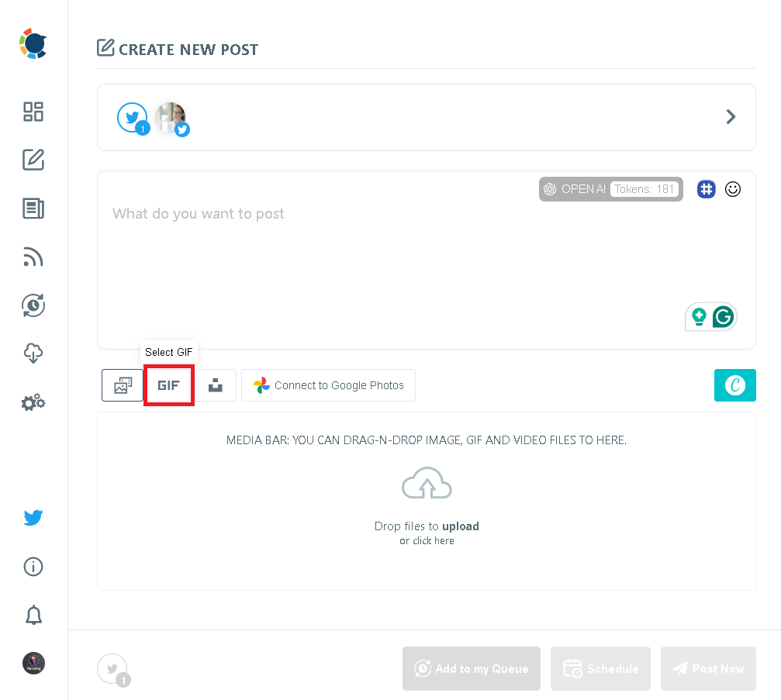Expand the account selector chevron arrow
Screen dimensions: 781x700
[731, 117]
